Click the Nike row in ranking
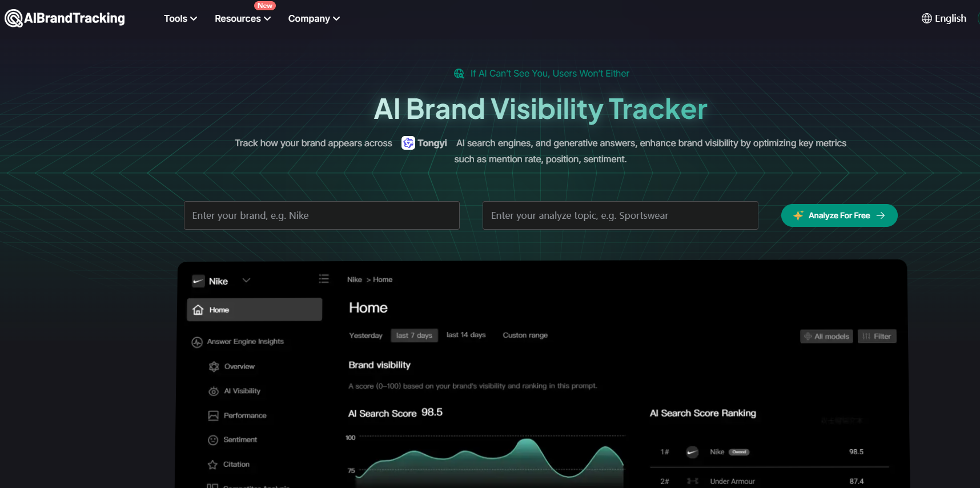This screenshot has width=980, height=488. 769,452
